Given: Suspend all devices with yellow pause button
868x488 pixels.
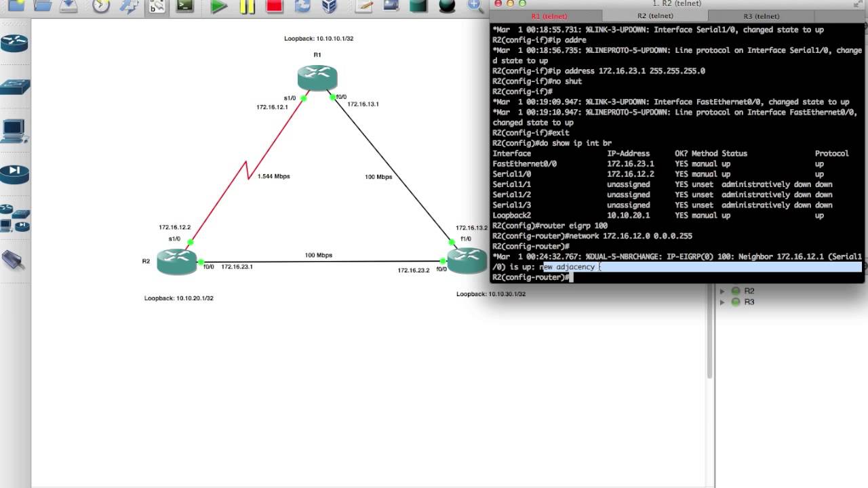Looking at the screenshot, I should point(247,6).
